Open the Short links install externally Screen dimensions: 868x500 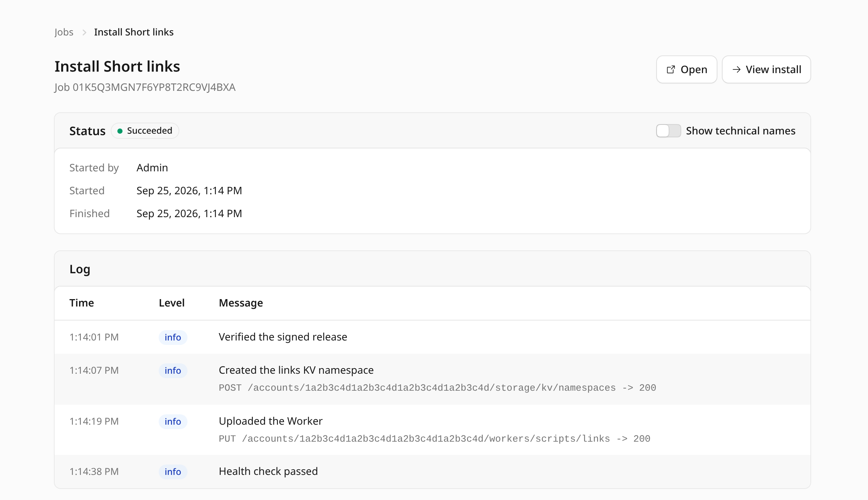tap(686, 69)
